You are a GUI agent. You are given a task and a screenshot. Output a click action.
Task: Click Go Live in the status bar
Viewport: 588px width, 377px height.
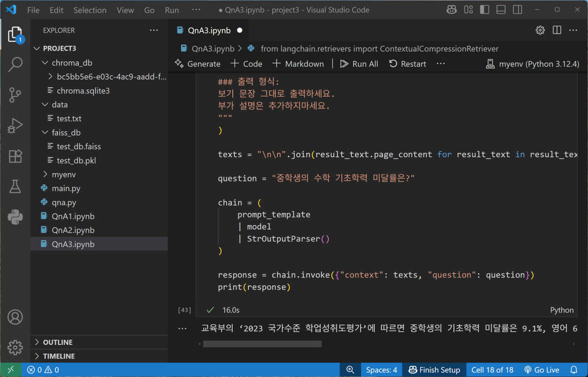click(541, 370)
